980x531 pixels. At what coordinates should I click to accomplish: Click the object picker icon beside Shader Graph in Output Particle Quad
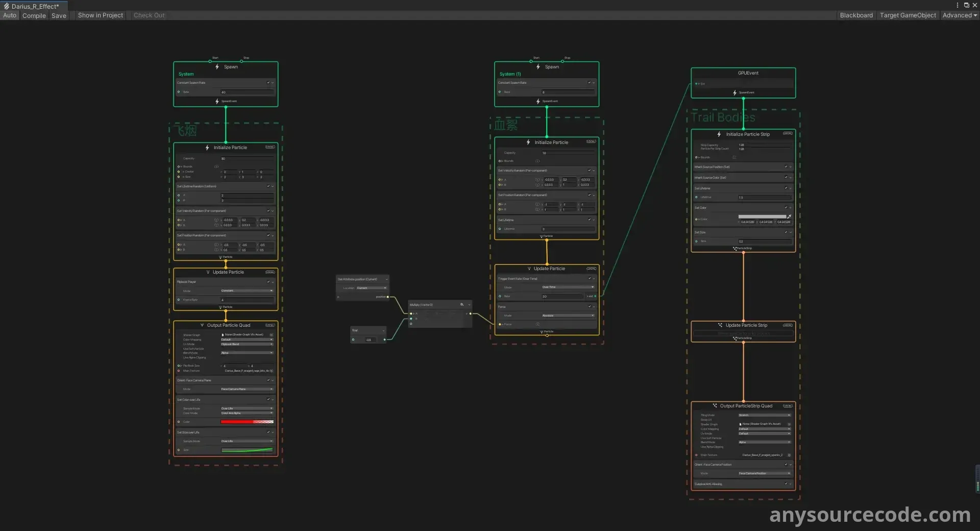pyautogui.click(x=272, y=335)
